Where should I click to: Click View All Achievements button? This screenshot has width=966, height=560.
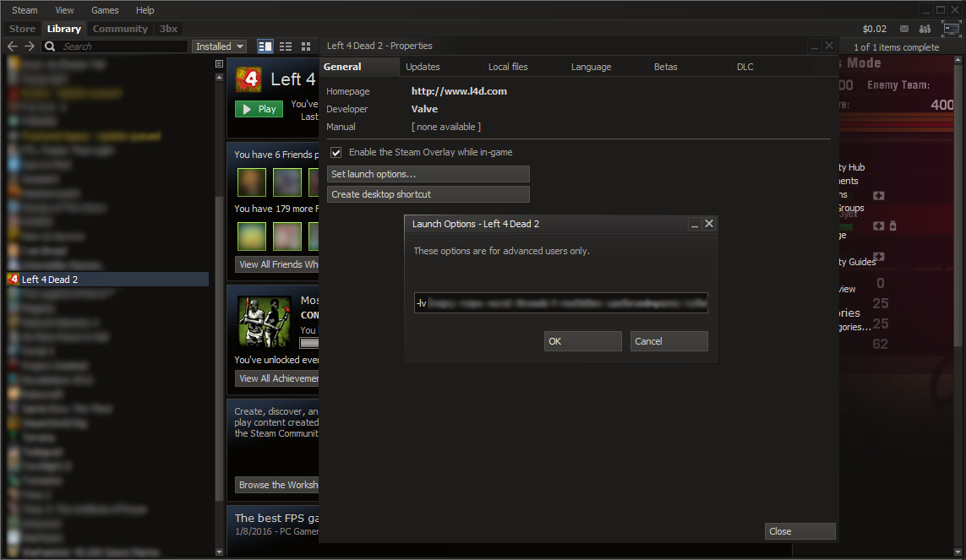coord(277,378)
